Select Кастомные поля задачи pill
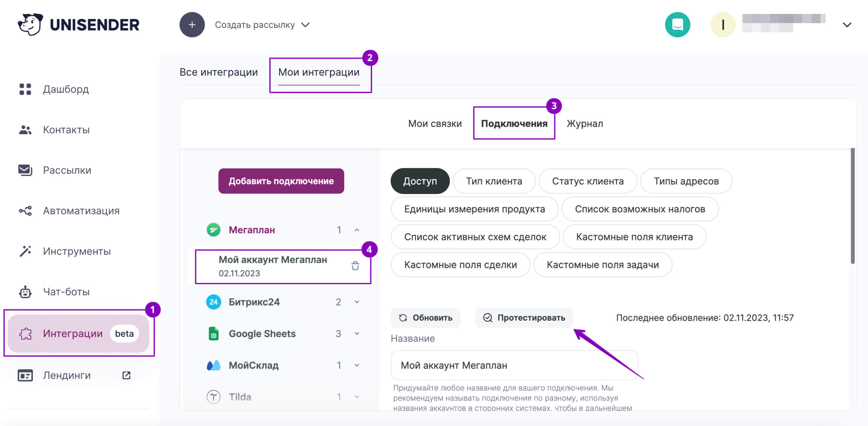The image size is (868, 426). pos(603,264)
